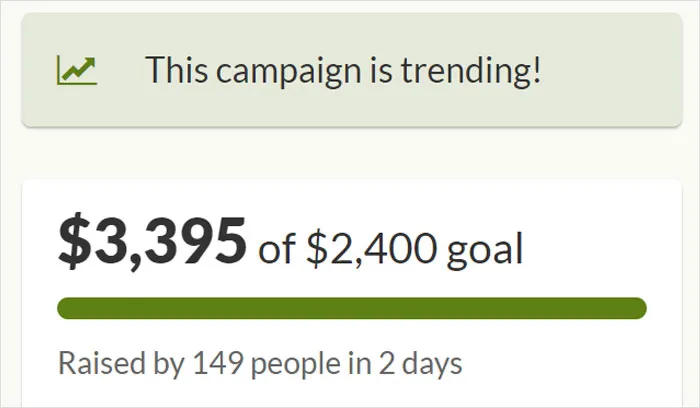Image resolution: width=700 pixels, height=408 pixels.
Task: Click the '2 days' duration text
Action: (x=421, y=364)
